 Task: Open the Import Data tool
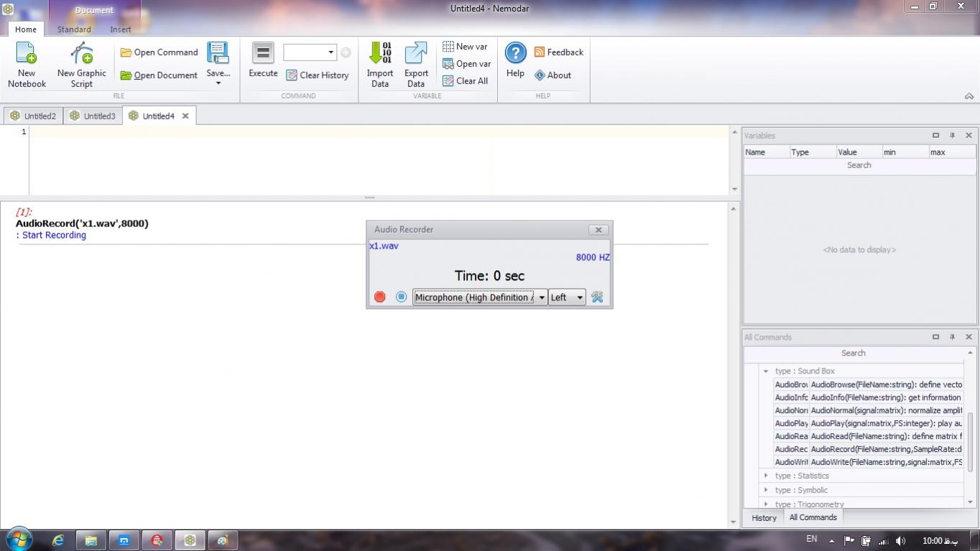tap(379, 54)
